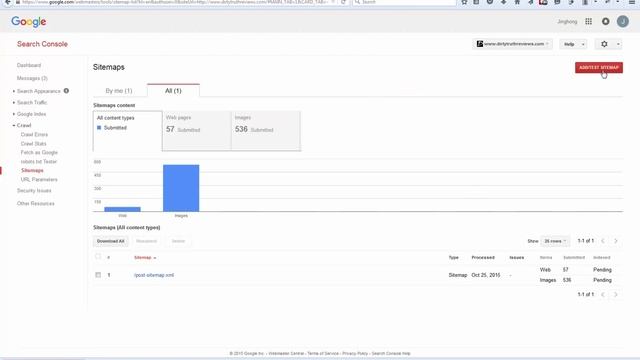Open browser downloads arrow icon

tap(503, 2)
